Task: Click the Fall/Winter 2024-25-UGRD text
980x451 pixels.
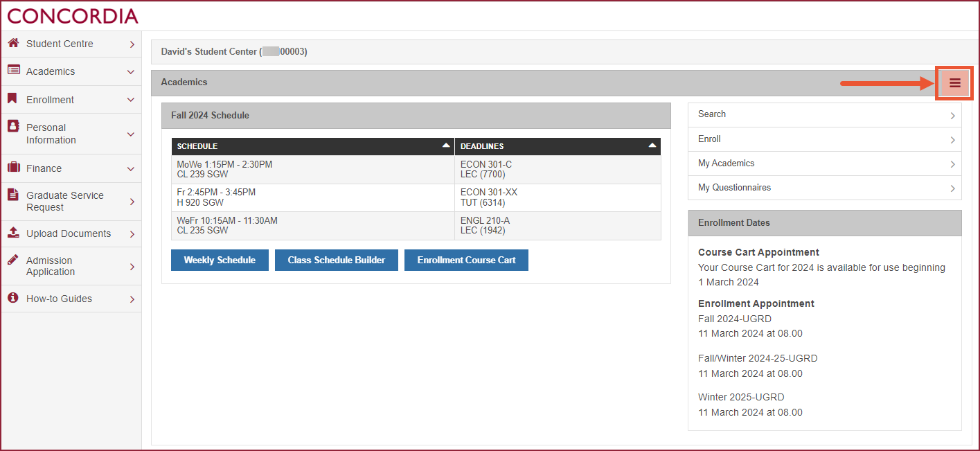Action: point(758,358)
